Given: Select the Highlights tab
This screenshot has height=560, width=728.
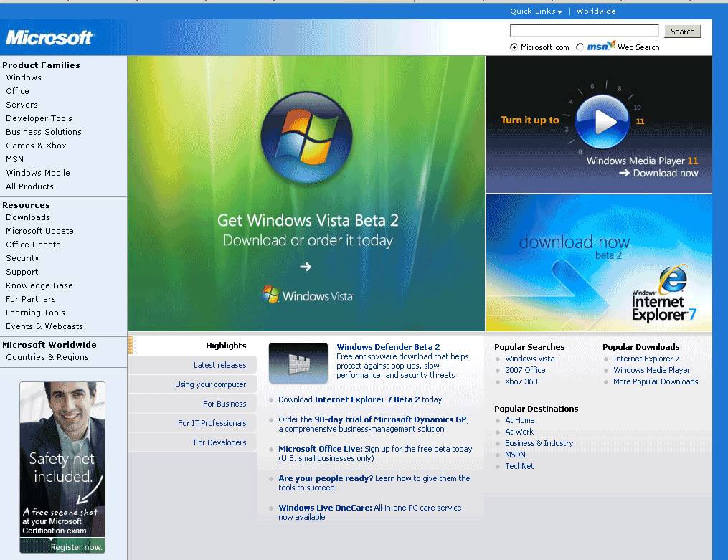Looking at the screenshot, I should coord(192,346).
